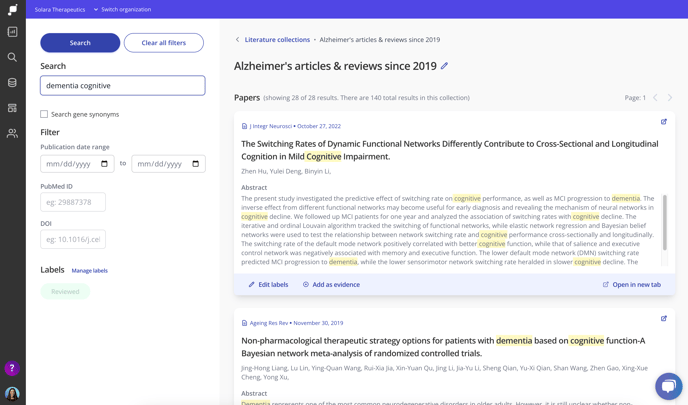Open the Switching Rates paper title
688x405 pixels.
pos(450,150)
